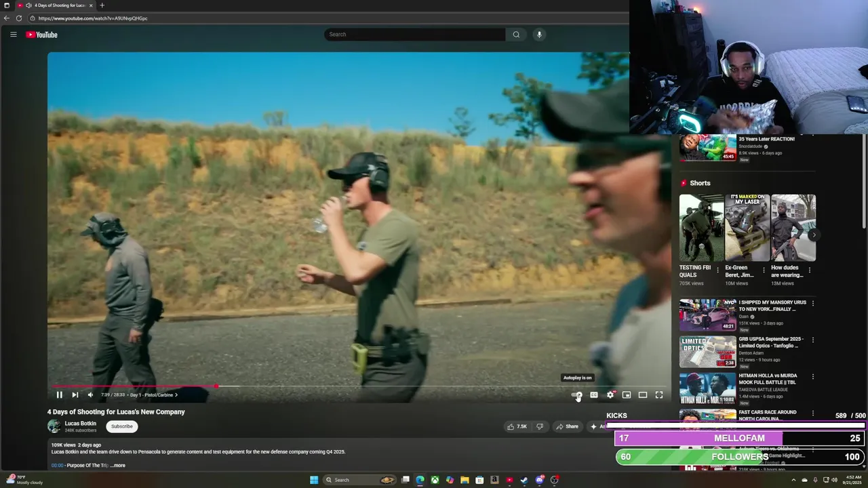Viewport: 868px width, 488px height.
Task: Open MANSORY URUS video thumbnail
Action: point(707,314)
